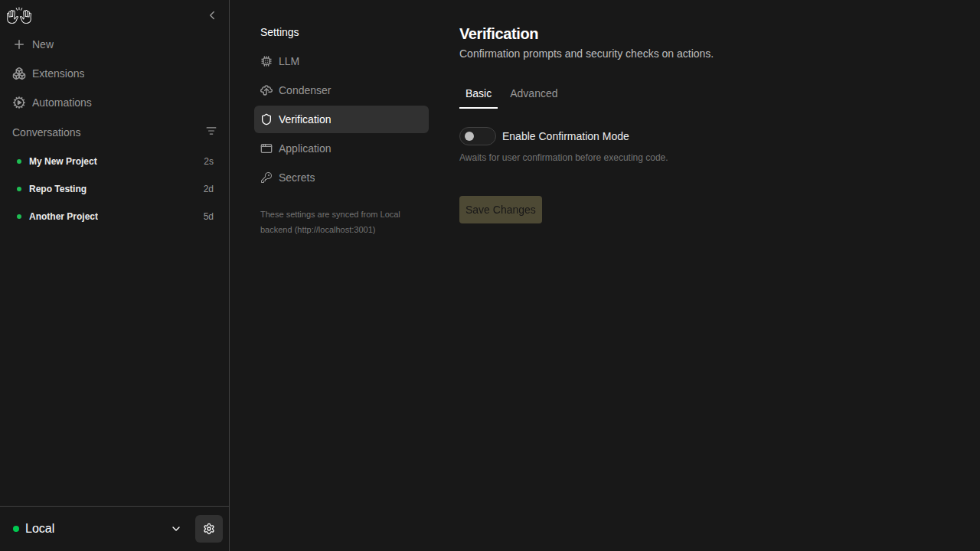Viewport: 980px width, 551px height.
Task: Open the Extensions page
Action: click(x=115, y=73)
